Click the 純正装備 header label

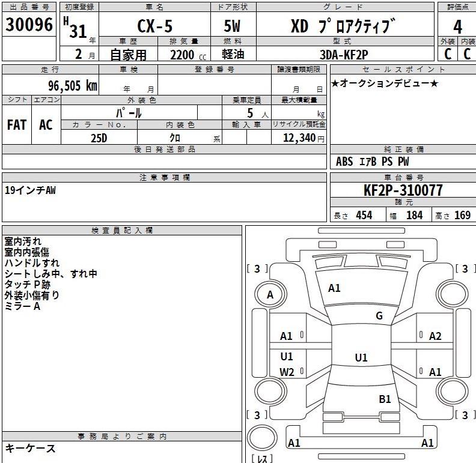[403, 150]
